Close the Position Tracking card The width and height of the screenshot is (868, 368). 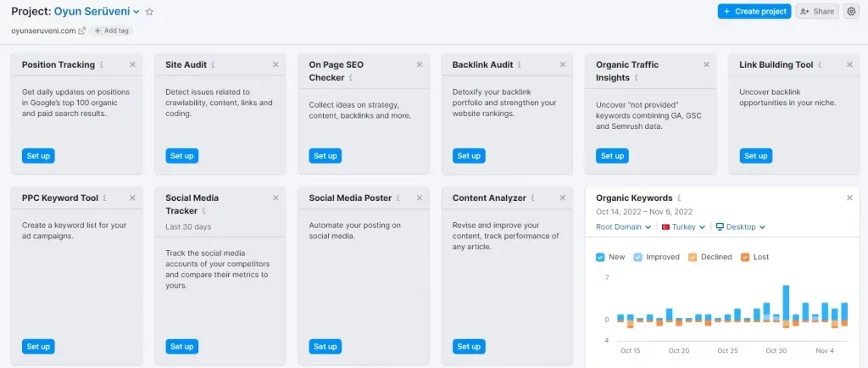pos(132,64)
